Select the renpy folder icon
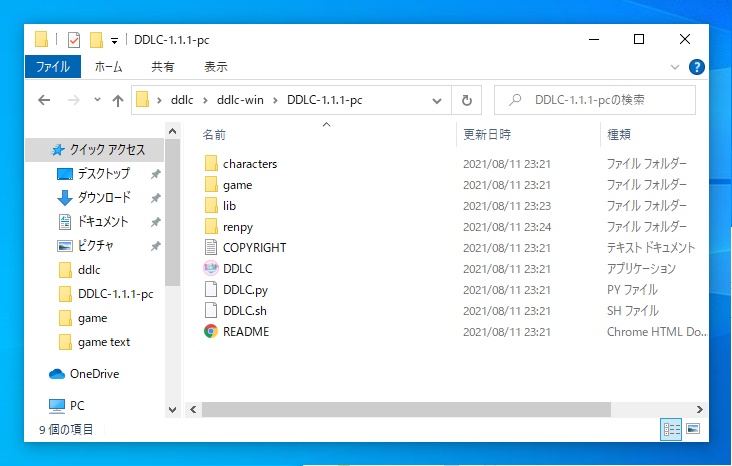Viewport: 732px width, 466px height. tap(211, 226)
